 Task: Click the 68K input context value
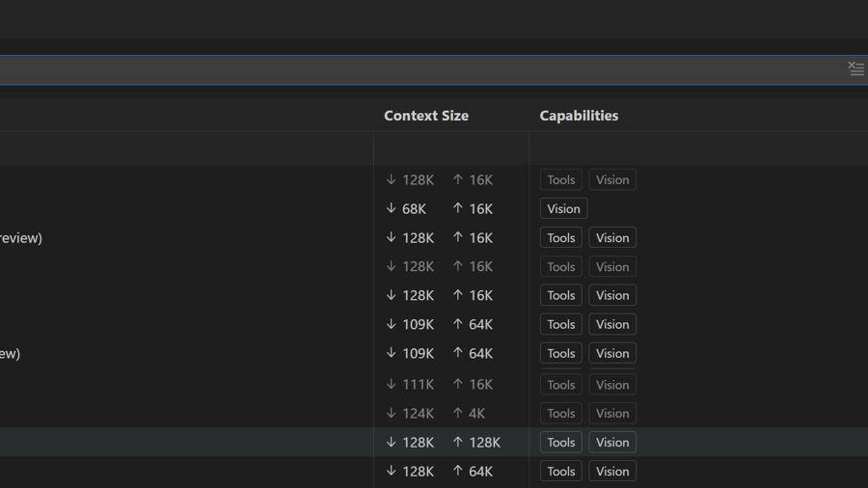[414, 209]
